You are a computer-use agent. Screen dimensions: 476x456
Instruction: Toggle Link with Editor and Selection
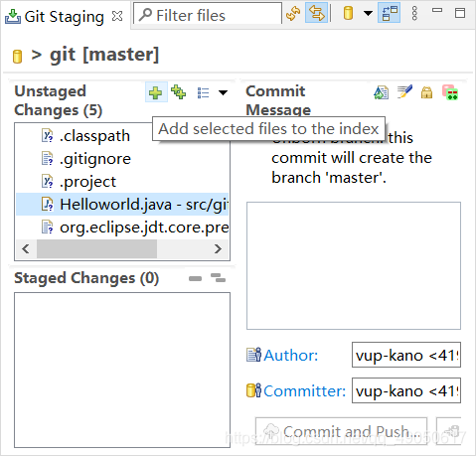click(x=316, y=13)
